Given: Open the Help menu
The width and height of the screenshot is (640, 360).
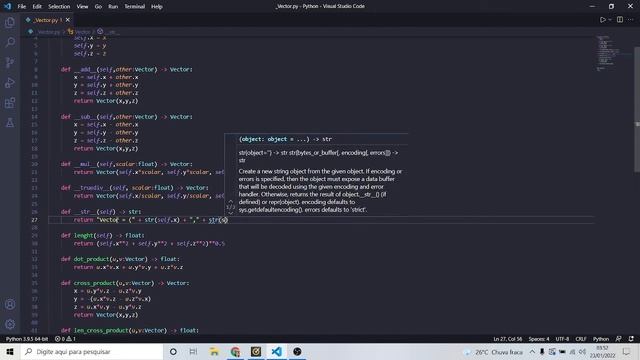Looking at the screenshot, I should tap(157, 7).
